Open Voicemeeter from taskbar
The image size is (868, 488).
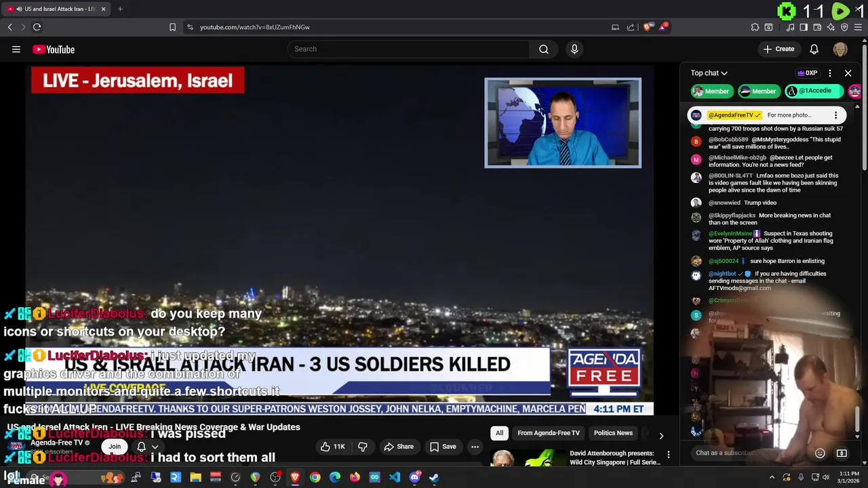[x=215, y=477]
